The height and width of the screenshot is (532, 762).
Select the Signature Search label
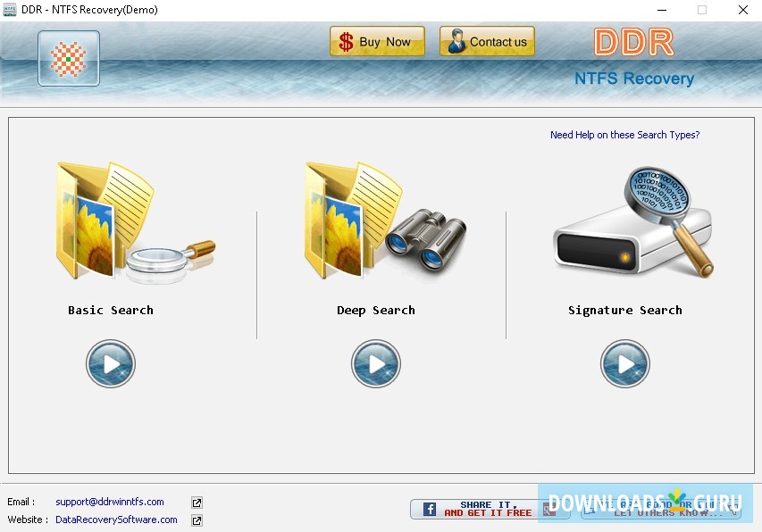pyautogui.click(x=625, y=310)
